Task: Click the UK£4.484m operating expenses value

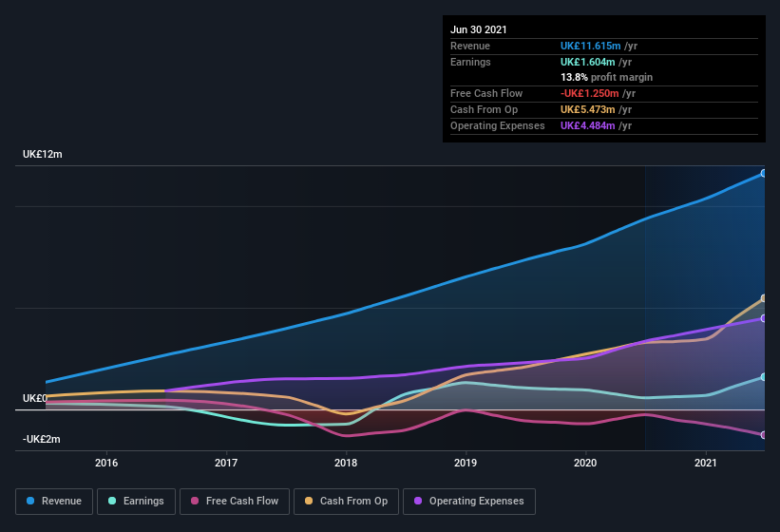Action: click(587, 125)
